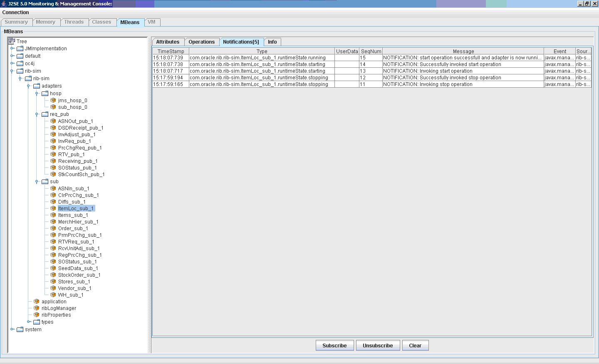Click the Clear notifications button

point(415,345)
